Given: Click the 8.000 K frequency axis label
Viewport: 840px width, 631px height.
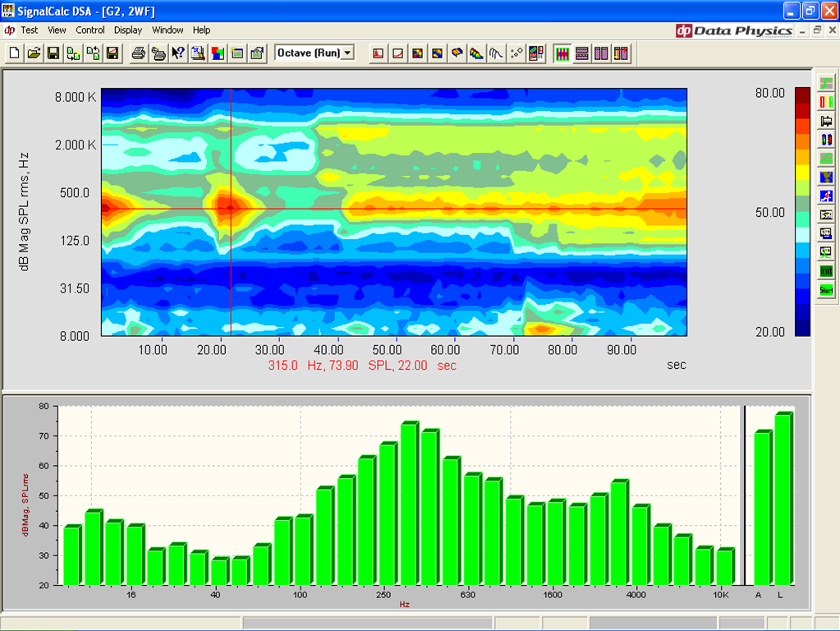Looking at the screenshot, I should tap(75, 97).
